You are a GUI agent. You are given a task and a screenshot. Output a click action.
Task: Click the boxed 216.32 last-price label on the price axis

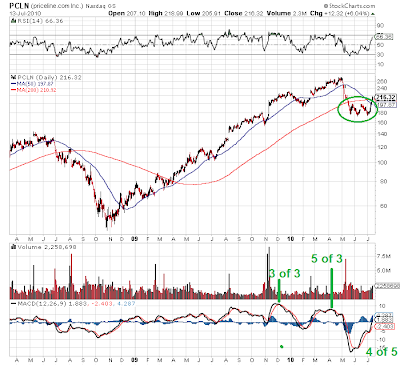386,97
